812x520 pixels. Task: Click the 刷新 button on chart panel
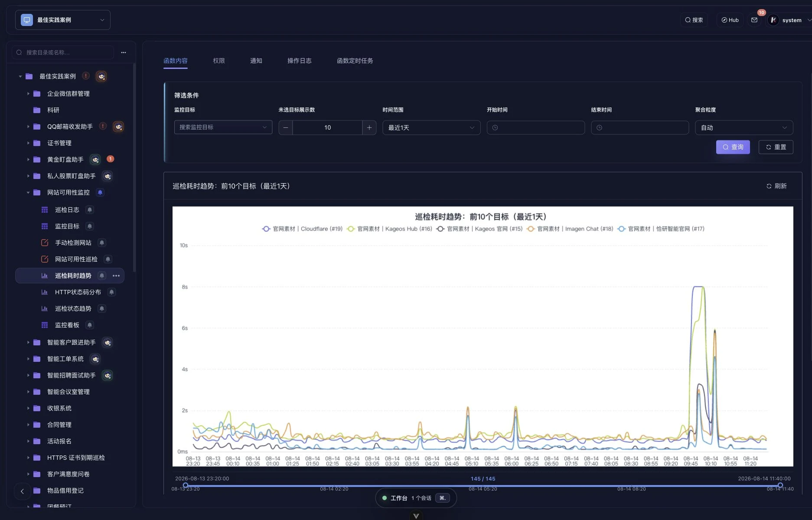776,186
